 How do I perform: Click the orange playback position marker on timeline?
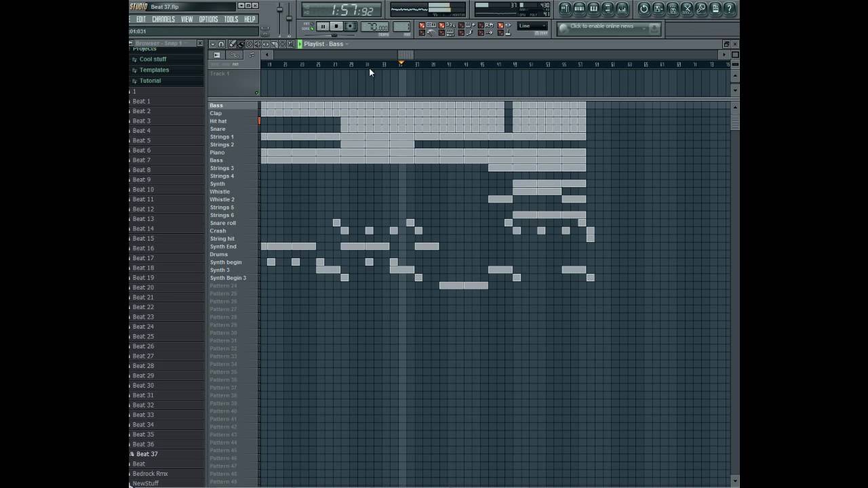point(401,63)
